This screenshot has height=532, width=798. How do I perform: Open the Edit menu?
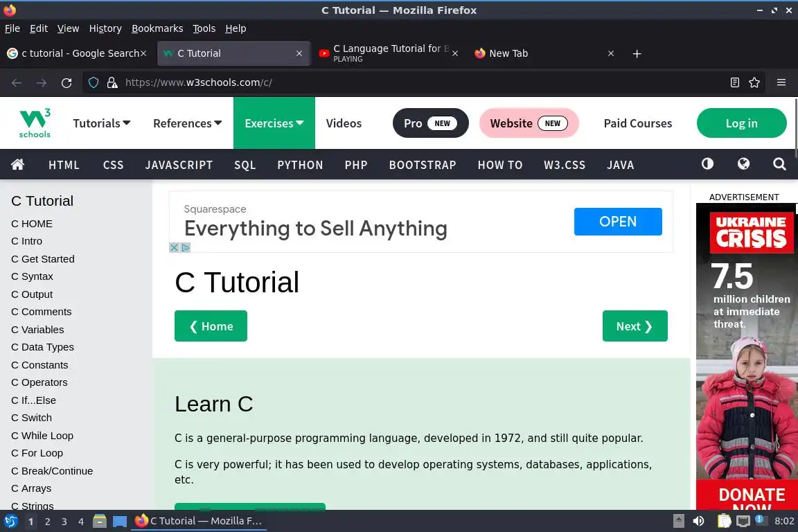(39, 28)
